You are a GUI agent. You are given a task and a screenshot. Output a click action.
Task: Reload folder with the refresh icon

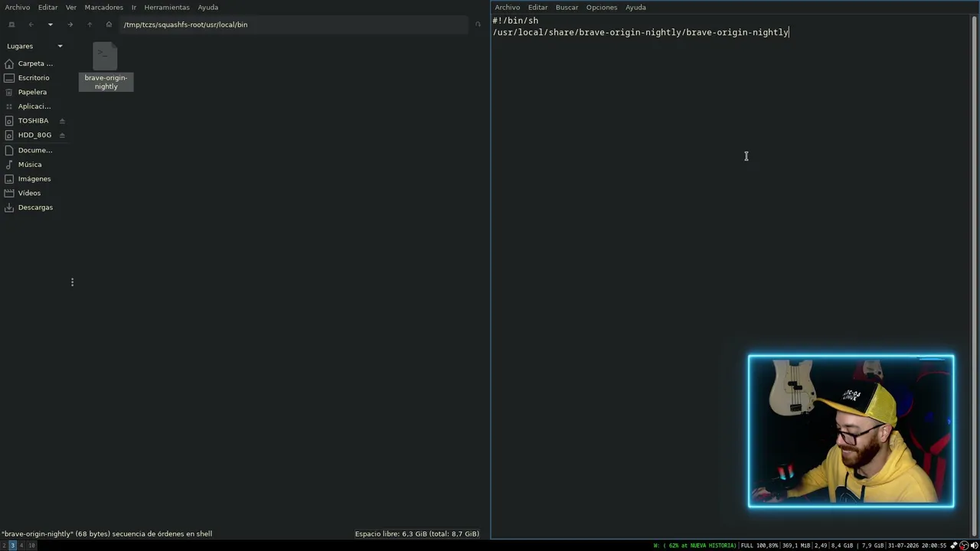click(479, 24)
